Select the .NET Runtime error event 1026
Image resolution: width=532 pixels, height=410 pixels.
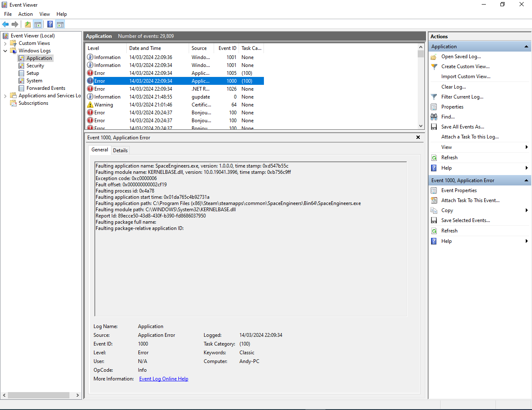pos(175,89)
